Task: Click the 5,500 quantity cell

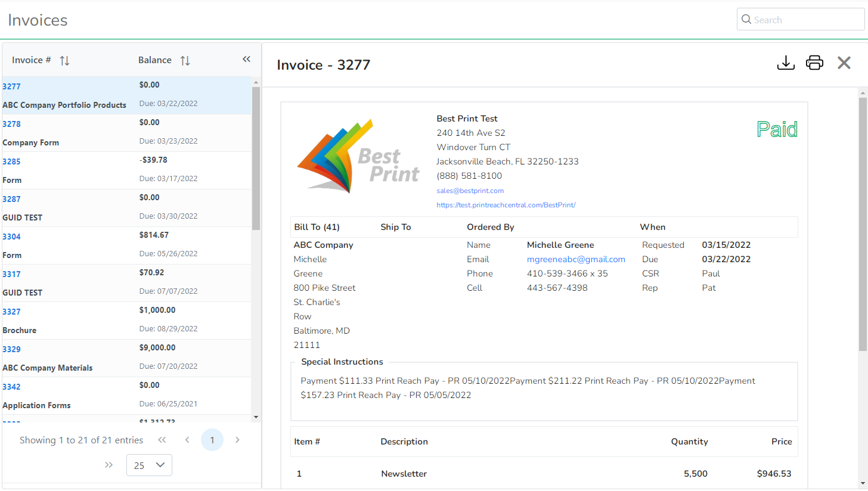Action: tap(696, 474)
